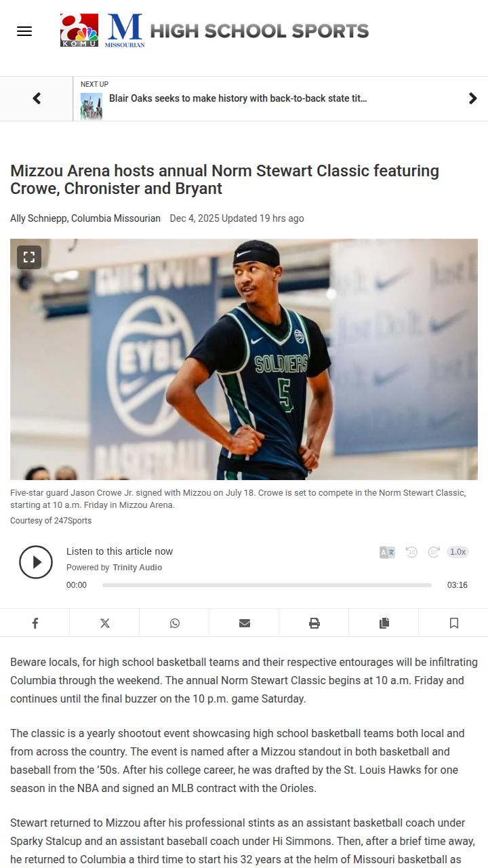Image resolution: width=488 pixels, height=868 pixels.
Task: Open the hamburger navigation menu
Action: (x=24, y=31)
